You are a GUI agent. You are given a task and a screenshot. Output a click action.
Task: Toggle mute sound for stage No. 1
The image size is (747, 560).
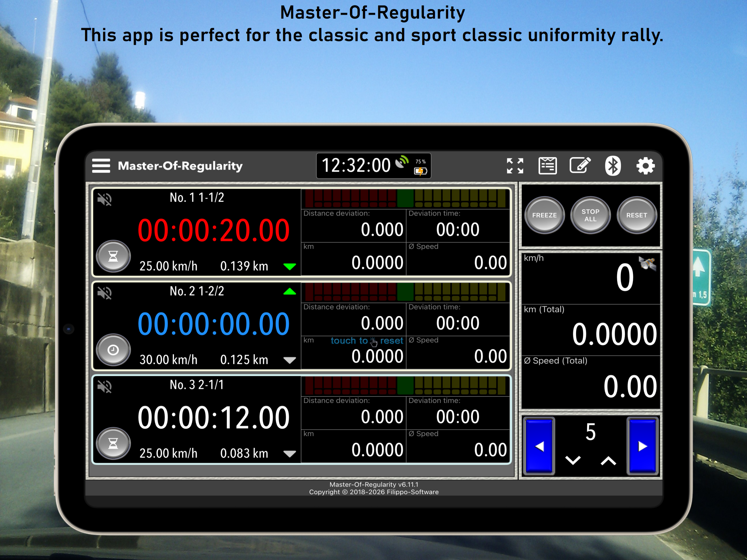pos(105,199)
